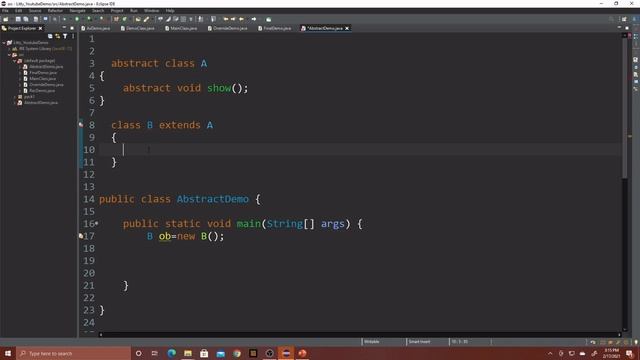Open Microsoft Edge from the taskbar
This screenshot has height=360, width=640.
point(171,353)
